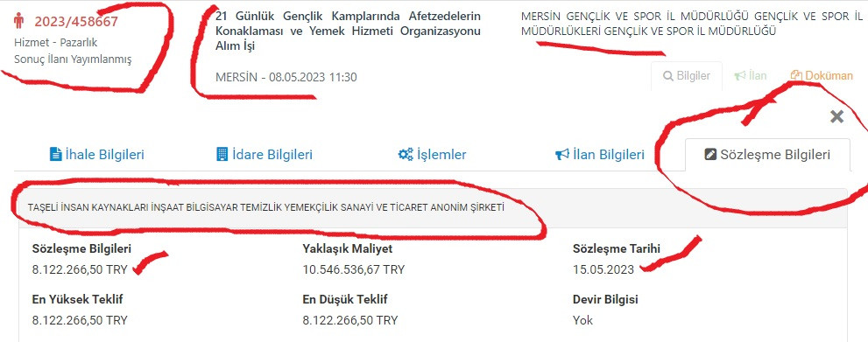Click the 21 Günlük Gençlik Kamplarında tender title
The width and height of the screenshot is (868, 342).
tap(348, 31)
